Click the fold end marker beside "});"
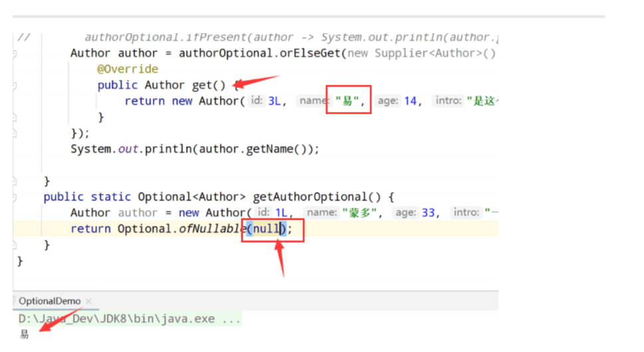The height and width of the screenshot is (352, 644). (14, 133)
